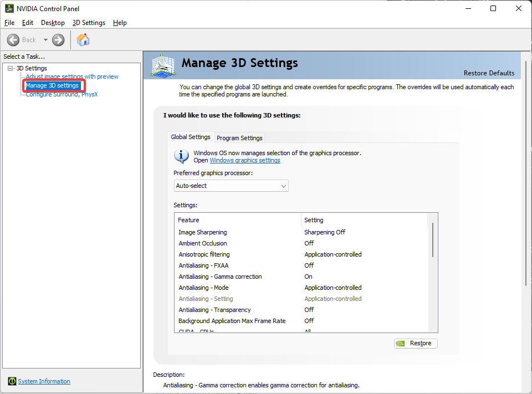Click the NVIDIA logo on Restore button

tap(400, 344)
